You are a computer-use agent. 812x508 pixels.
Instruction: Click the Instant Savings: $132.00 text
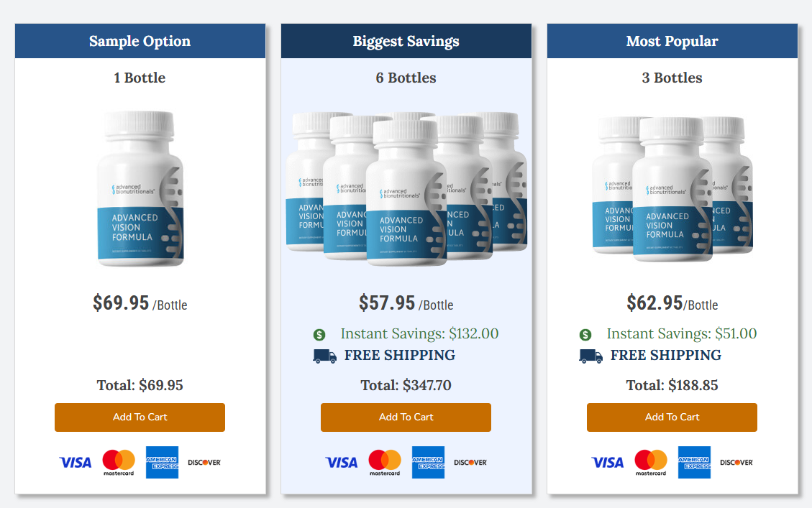tap(421, 333)
